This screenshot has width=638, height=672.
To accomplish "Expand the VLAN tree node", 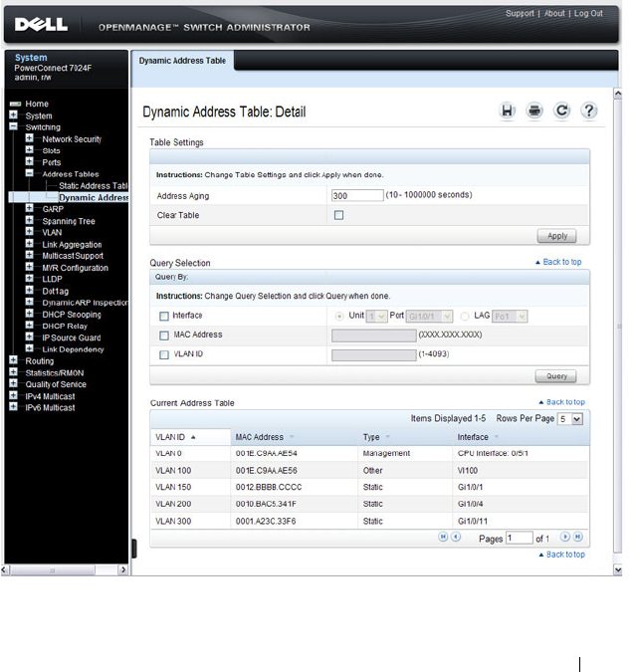I will 29,231.
